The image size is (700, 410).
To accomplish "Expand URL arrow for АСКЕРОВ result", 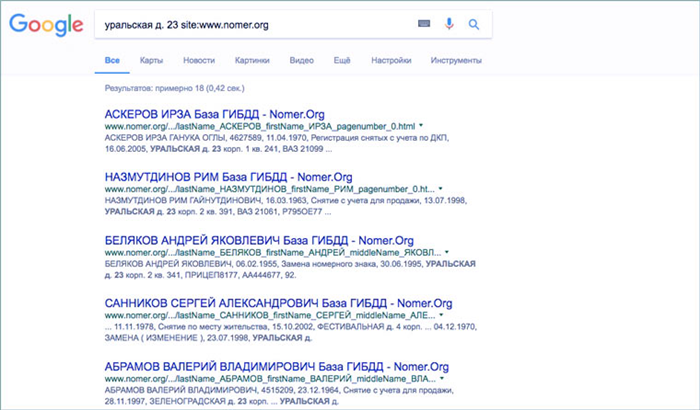I will tap(421, 126).
